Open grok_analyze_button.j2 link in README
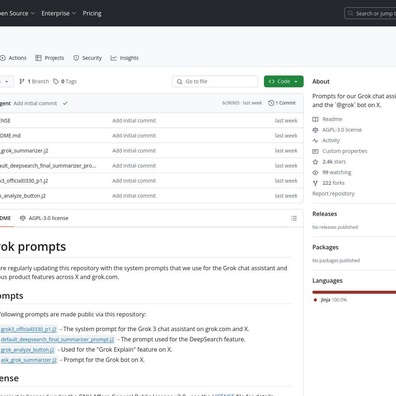This screenshot has width=396, height=396. point(27,350)
